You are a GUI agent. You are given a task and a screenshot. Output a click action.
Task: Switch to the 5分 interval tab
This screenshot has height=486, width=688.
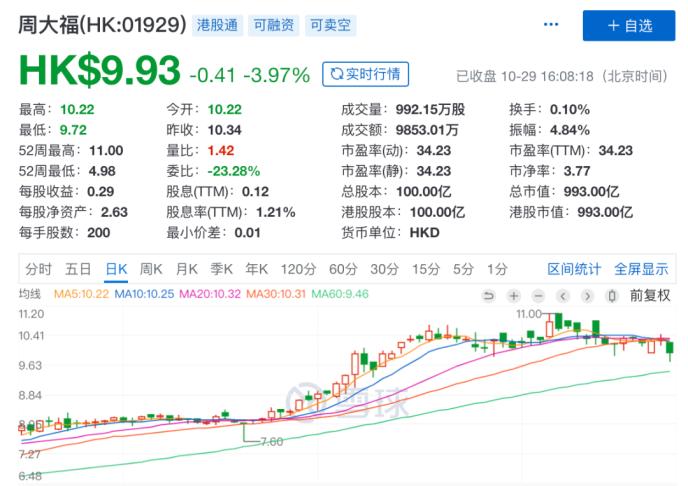[x=463, y=269]
